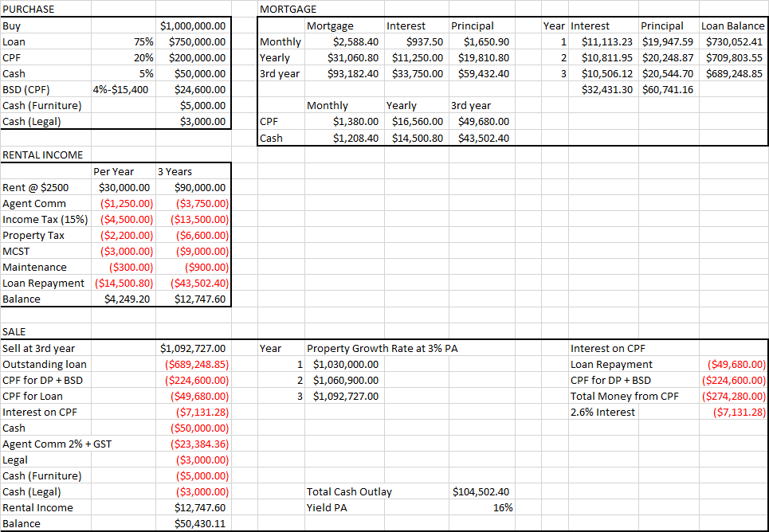Select the 'Sell at 3rd year' label cell
This screenshot has width=769, height=532.
(x=39, y=348)
